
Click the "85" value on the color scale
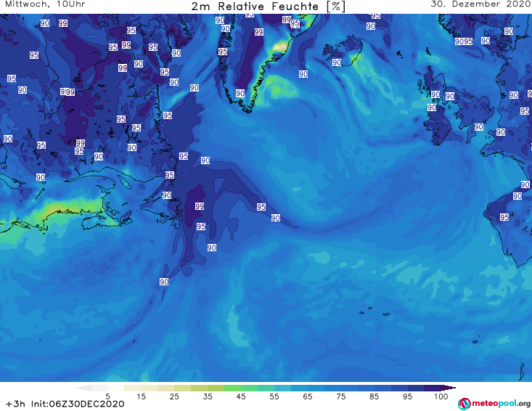coord(374,396)
